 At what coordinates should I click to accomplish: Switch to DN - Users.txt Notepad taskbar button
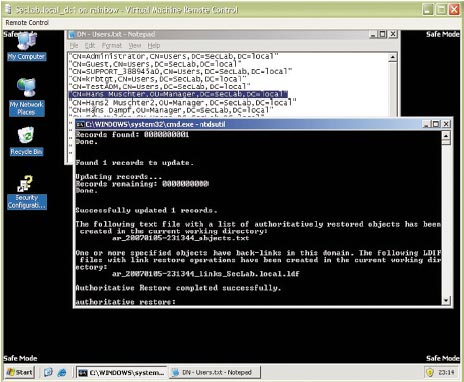pos(215,372)
